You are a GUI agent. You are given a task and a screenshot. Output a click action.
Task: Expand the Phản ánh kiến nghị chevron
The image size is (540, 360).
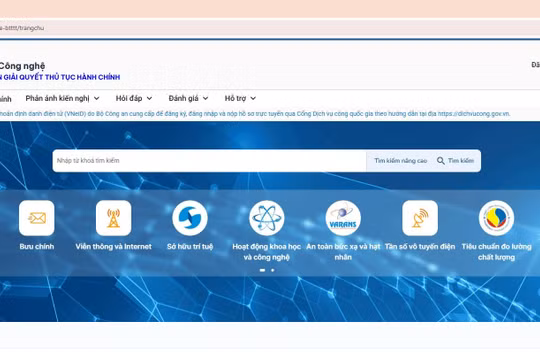coord(97,99)
